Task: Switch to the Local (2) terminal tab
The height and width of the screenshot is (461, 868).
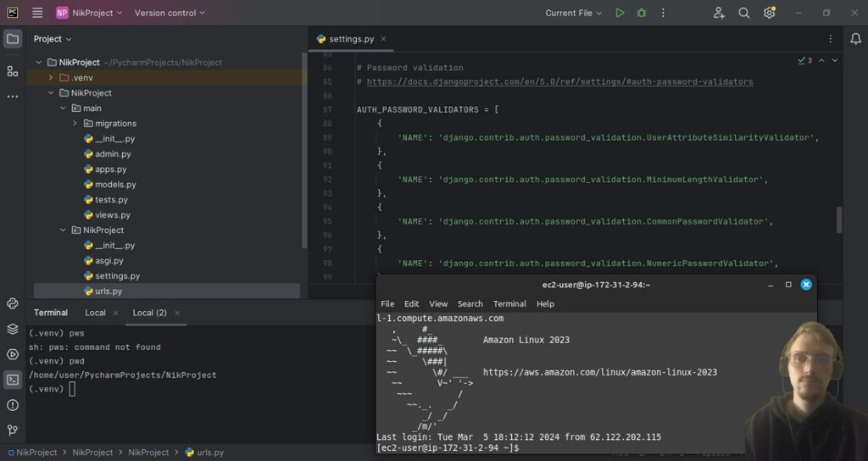Action: coord(149,313)
